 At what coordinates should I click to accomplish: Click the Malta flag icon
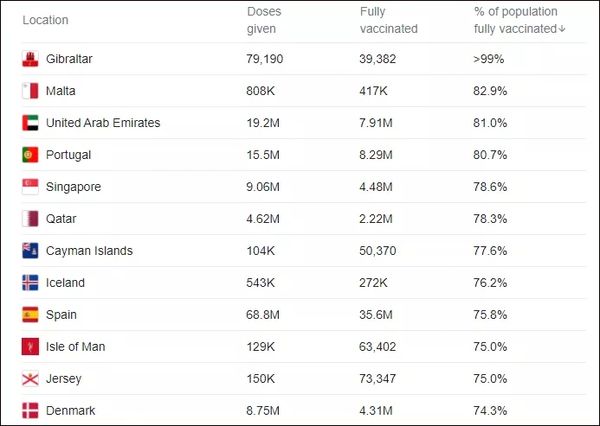click(30, 91)
